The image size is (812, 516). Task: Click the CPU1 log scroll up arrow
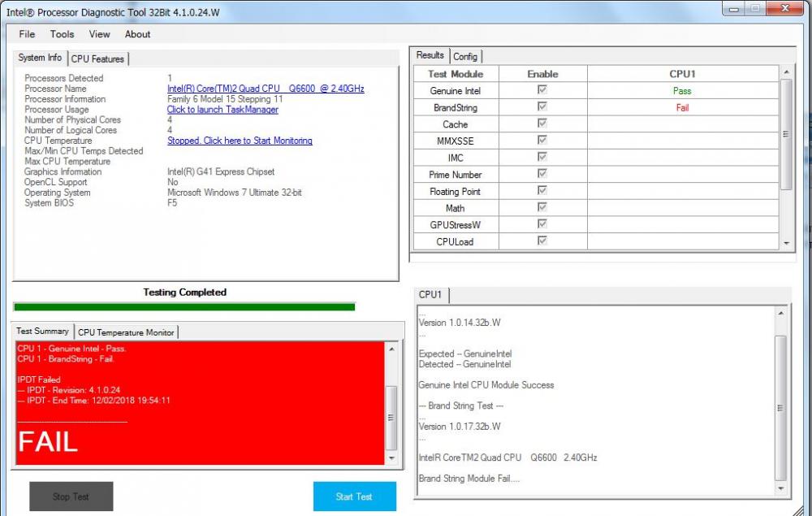[780, 313]
